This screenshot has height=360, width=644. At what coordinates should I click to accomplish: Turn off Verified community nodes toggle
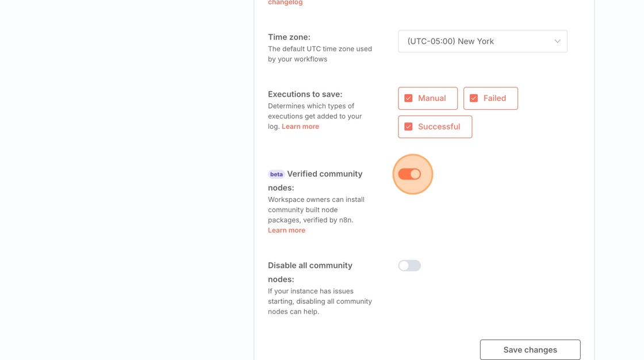click(409, 174)
